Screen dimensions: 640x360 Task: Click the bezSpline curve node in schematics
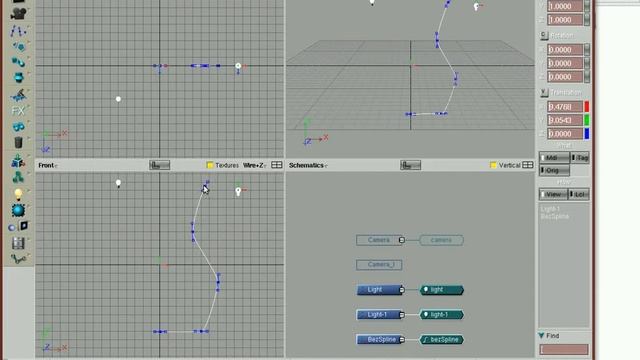pyautogui.click(x=442, y=340)
